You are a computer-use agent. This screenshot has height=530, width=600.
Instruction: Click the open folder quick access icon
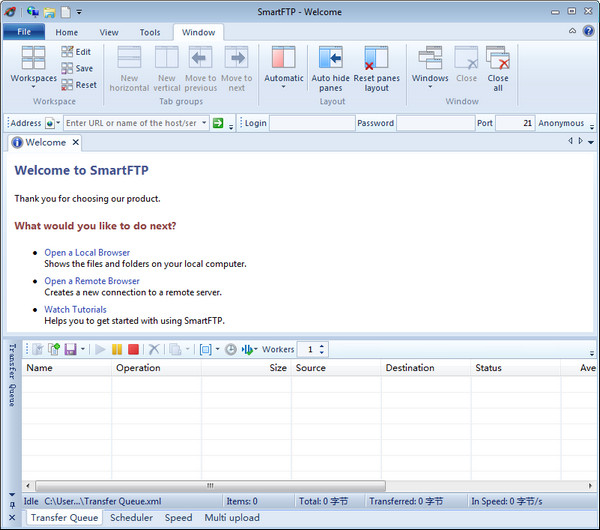[50, 12]
